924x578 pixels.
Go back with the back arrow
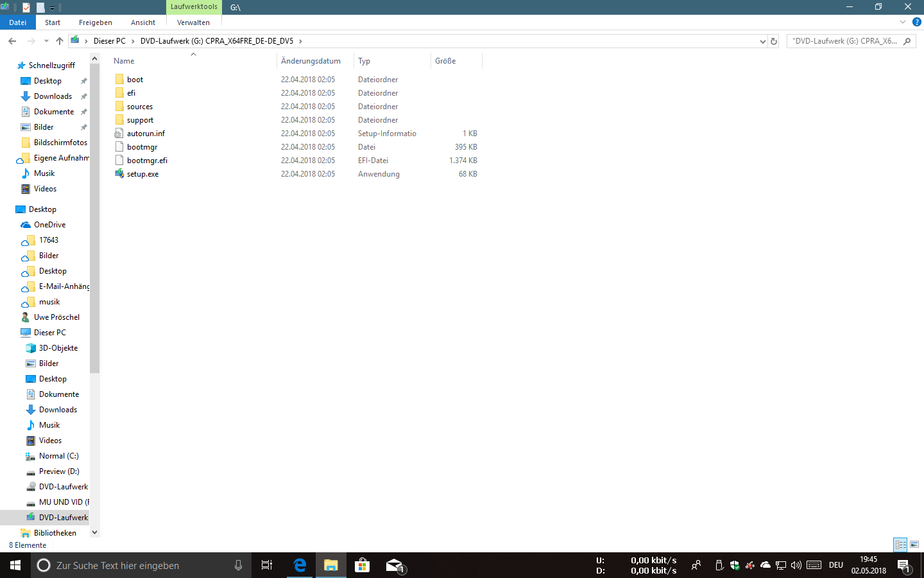point(12,41)
